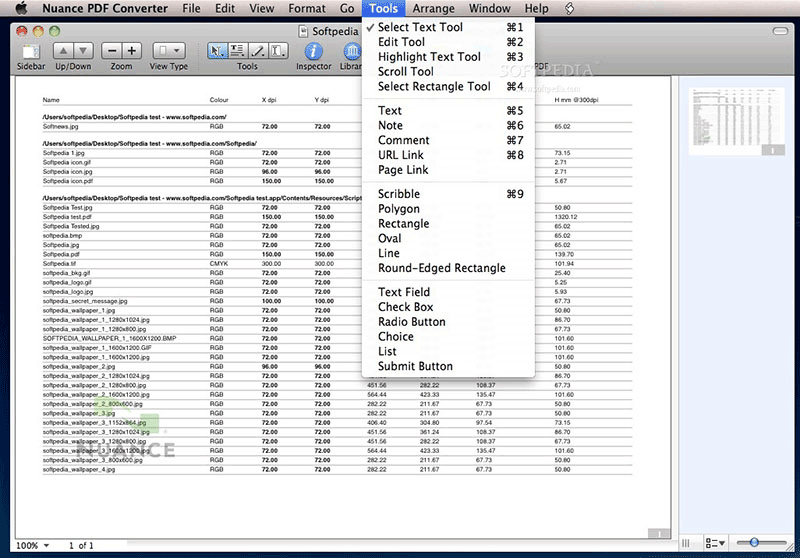Click the document proxy icon beside Softpedia title
Viewport: 800px width, 558px height.
pos(303,31)
